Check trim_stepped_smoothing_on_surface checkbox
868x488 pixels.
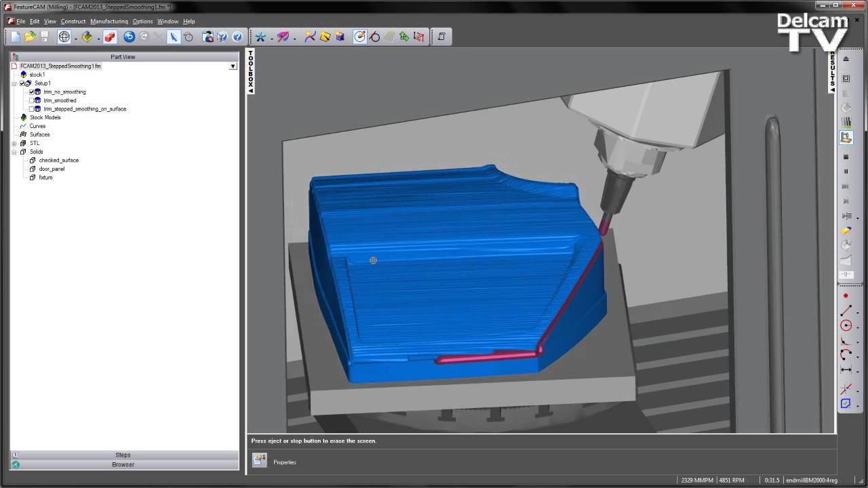(31, 108)
